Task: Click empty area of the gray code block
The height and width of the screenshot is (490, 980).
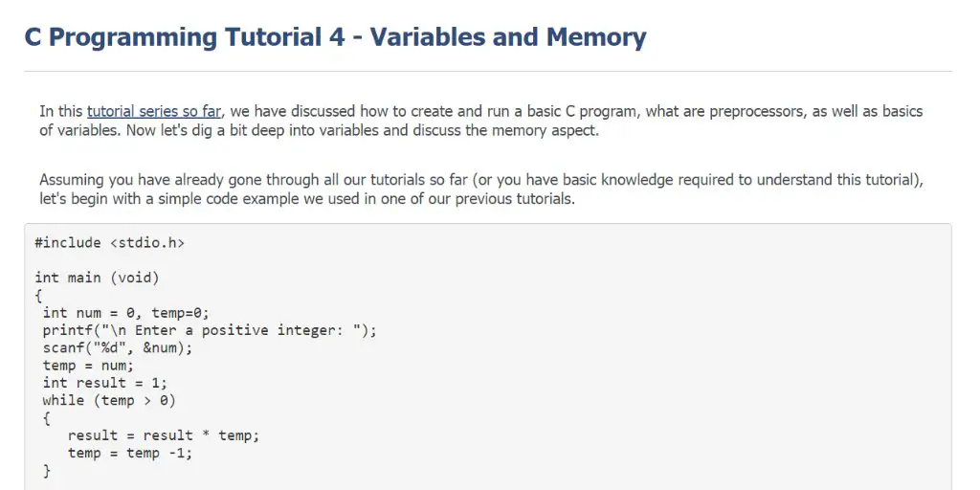Action: 625,375
